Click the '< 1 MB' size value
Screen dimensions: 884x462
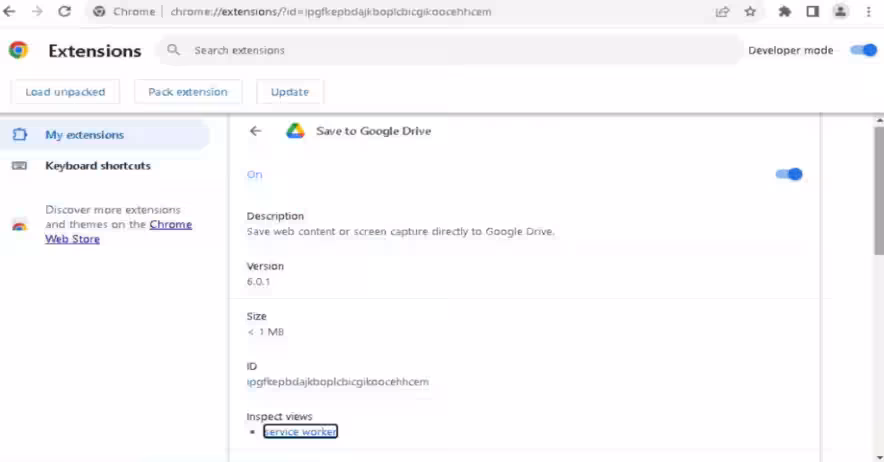point(265,332)
